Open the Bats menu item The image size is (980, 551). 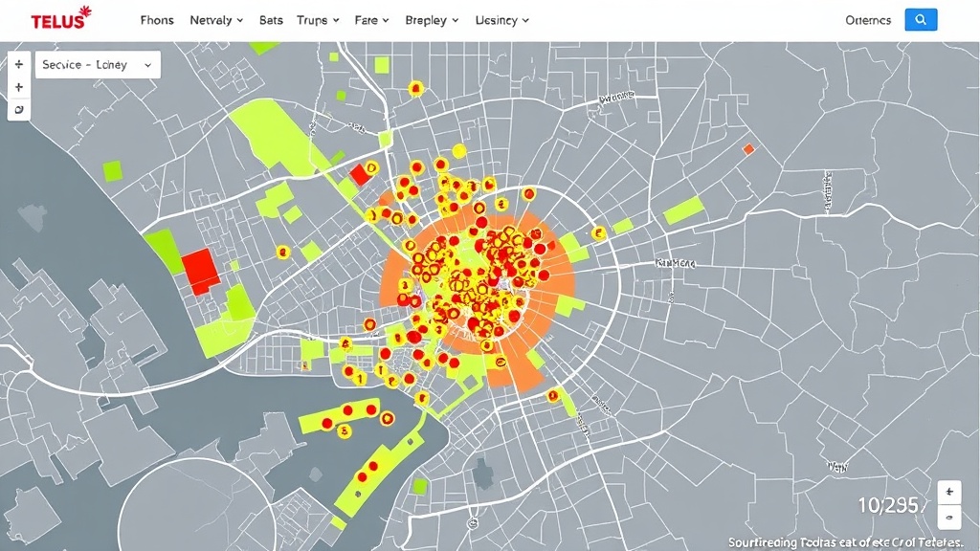tap(271, 20)
